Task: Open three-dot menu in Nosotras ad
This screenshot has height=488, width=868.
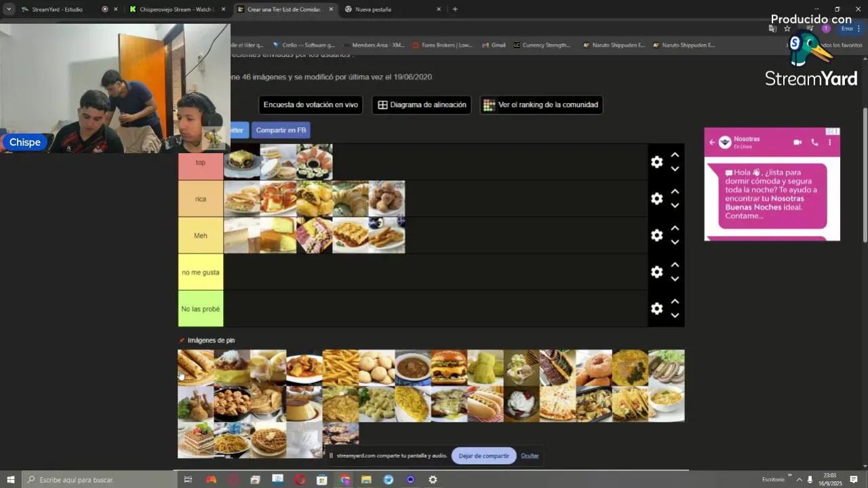Action: point(829,142)
